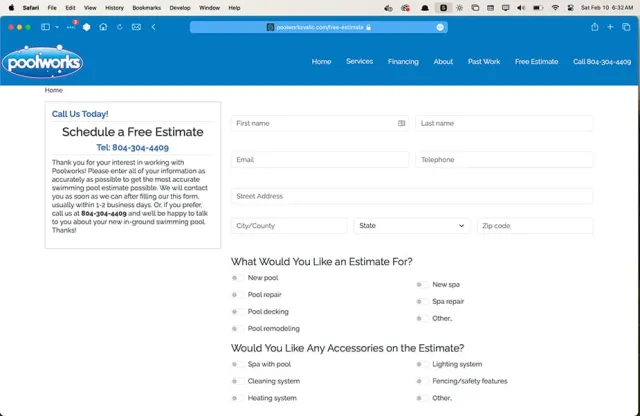640x416 pixels.
Task: Open the Apple menu
Action: pyautogui.click(x=11, y=8)
